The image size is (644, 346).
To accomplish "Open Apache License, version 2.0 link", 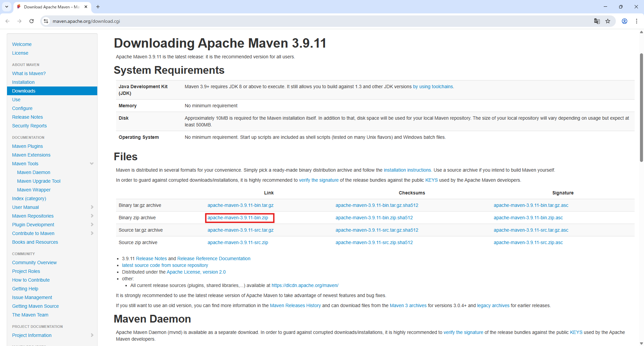I will tap(196, 272).
